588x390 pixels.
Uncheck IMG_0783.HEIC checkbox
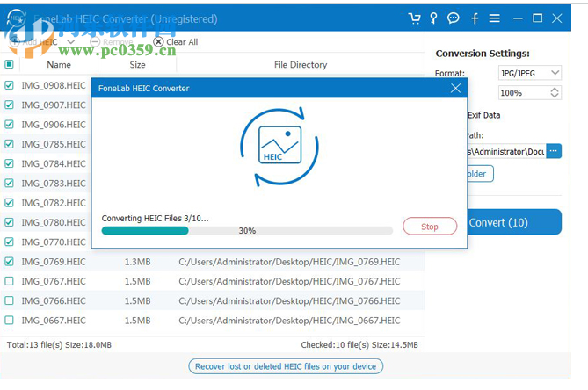(9, 184)
